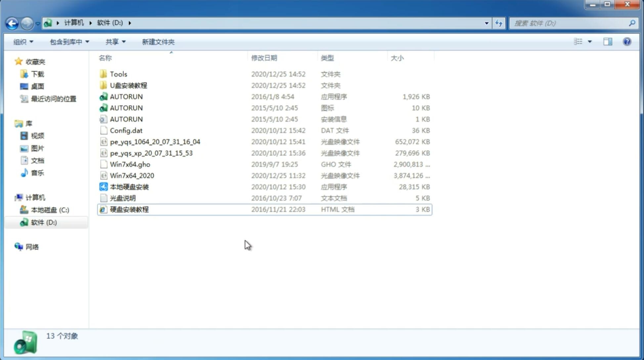This screenshot has width=644, height=360.
Task: Open 光盘说明 text document
Action: click(x=122, y=198)
